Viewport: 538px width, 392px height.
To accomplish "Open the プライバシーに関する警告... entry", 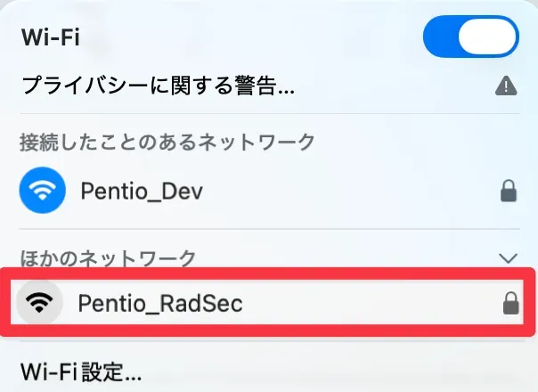I will [x=157, y=86].
